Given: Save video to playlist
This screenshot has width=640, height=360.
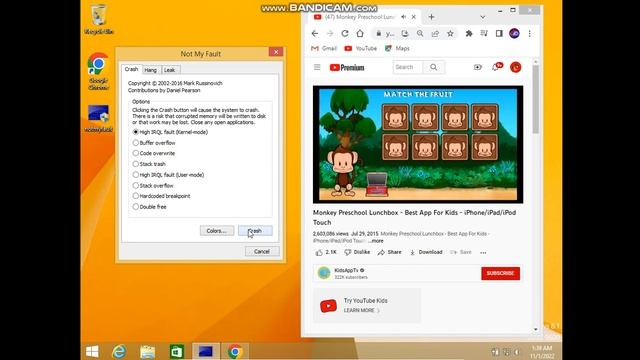Looking at the screenshot, I should [x=461, y=252].
